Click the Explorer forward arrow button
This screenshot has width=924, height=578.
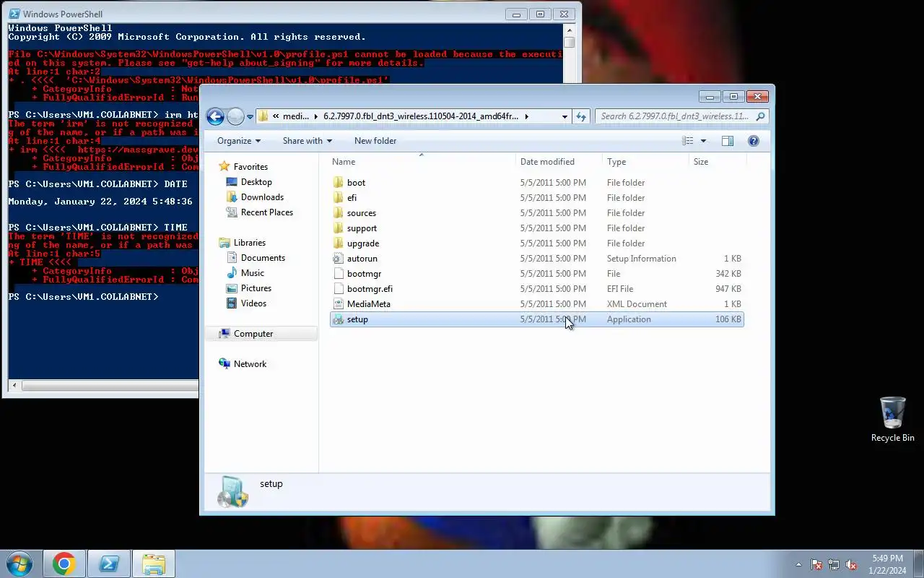(x=235, y=116)
